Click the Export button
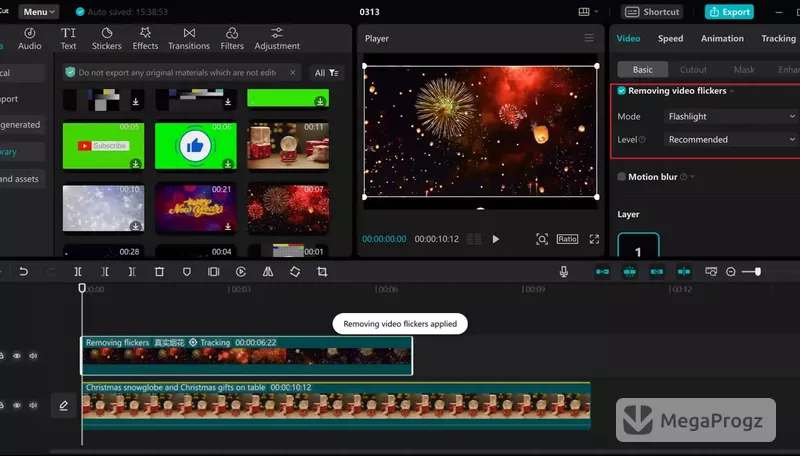 tap(730, 12)
